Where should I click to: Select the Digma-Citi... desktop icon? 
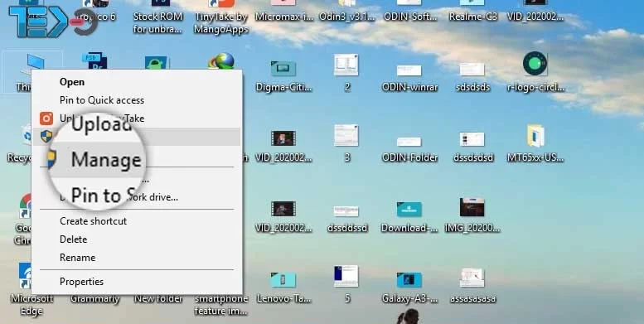(x=283, y=69)
